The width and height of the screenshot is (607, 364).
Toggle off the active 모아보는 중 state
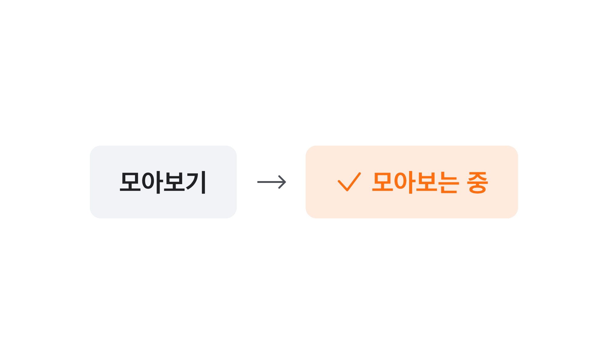(412, 182)
